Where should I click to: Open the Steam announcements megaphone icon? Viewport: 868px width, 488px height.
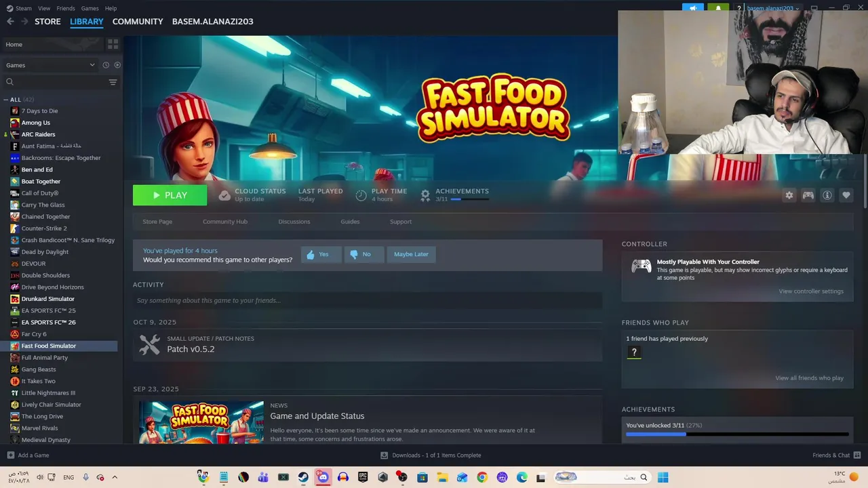tap(693, 8)
